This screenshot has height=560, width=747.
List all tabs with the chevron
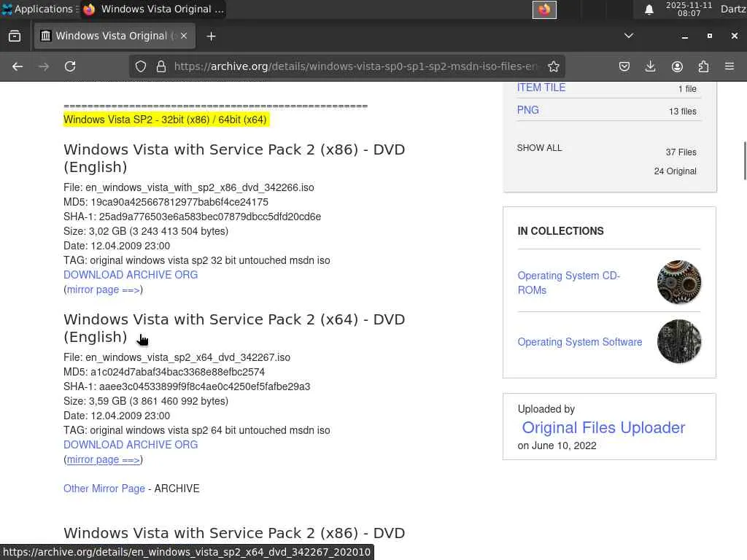[628, 36]
